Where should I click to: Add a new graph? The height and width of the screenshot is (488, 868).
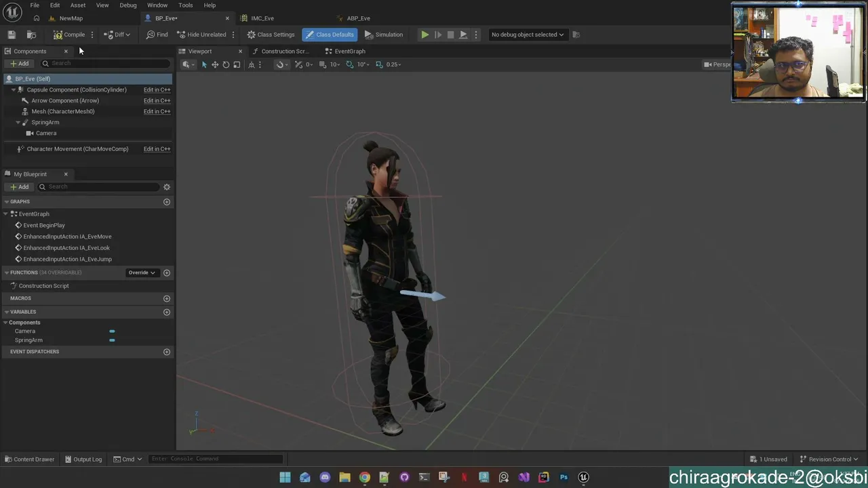coord(167,202)
